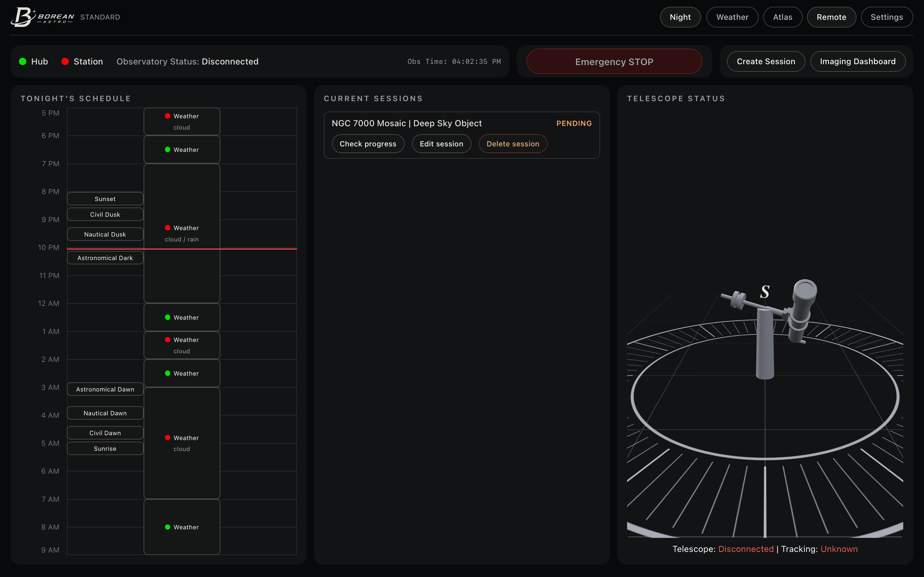Hit the Emergency STOP button
924x577 pixels.
coord(614,61)
